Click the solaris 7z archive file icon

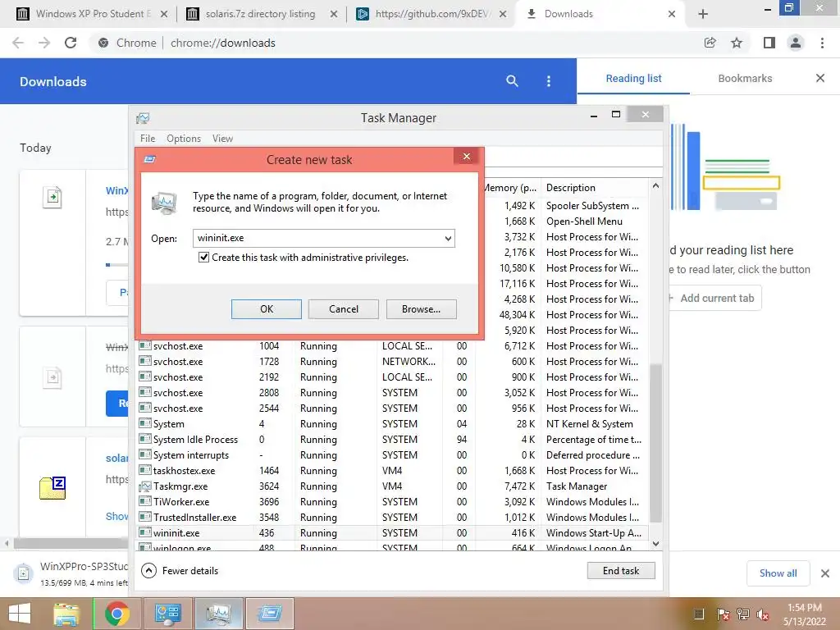(x=52, y=487)
